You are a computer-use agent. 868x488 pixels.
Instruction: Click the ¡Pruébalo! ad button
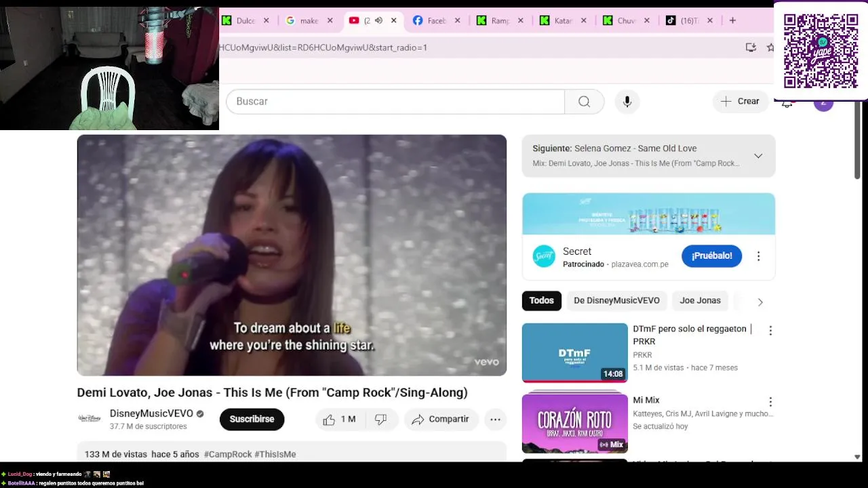point(711,256)
